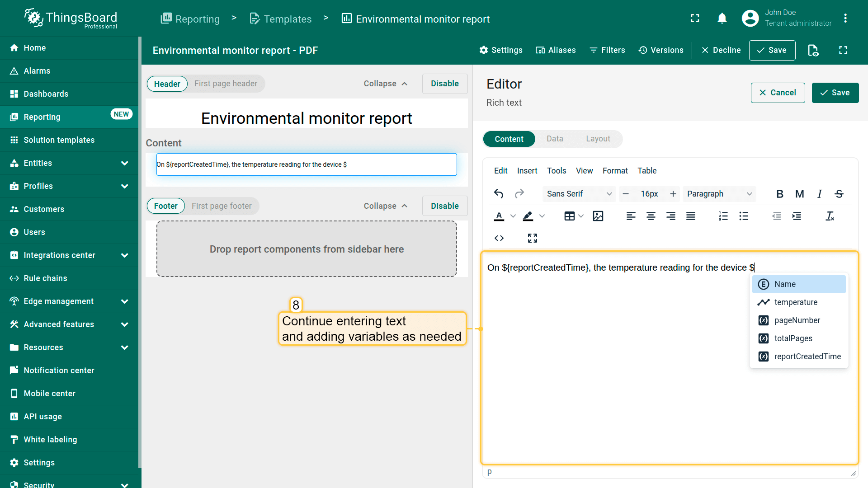Open source code view icon

click(499, 238)
